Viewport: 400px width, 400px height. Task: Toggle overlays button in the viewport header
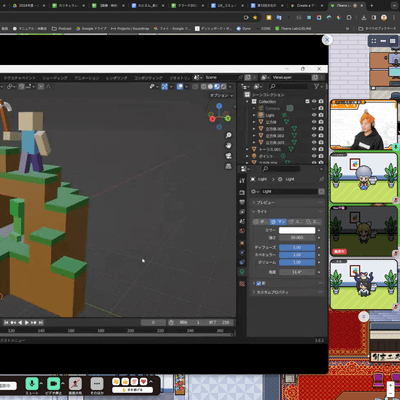pyautogui.click(x=180, y=87)
